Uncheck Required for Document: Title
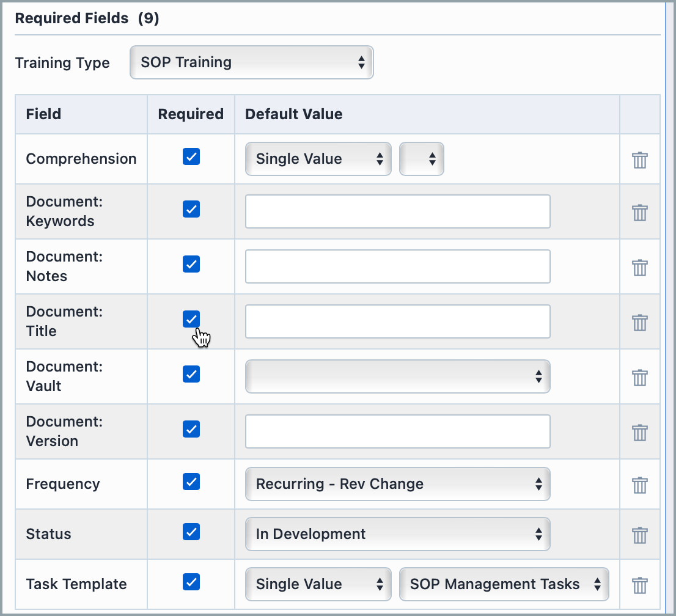The width and height of the screenshot is (676, 616). [191, 319]
